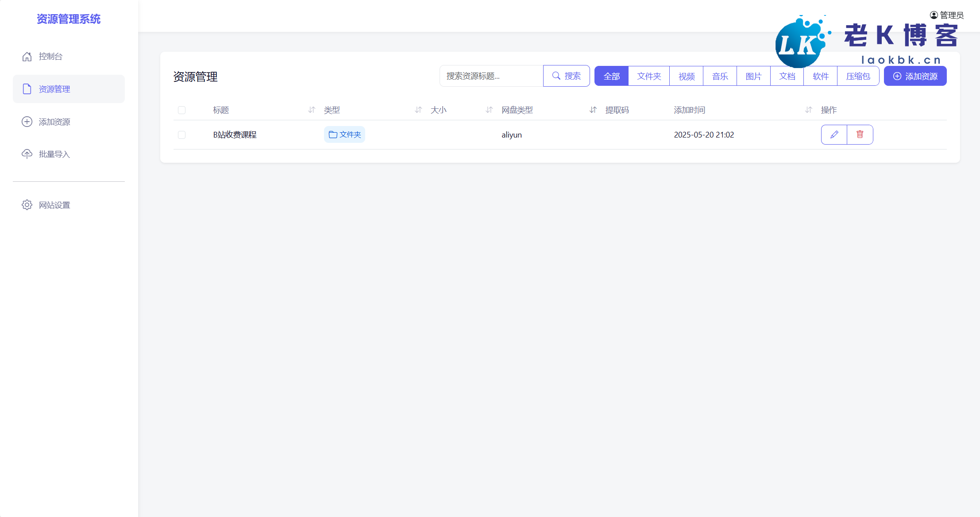Click the cloud upload icon for 批量导入

(x=27, y=154)
